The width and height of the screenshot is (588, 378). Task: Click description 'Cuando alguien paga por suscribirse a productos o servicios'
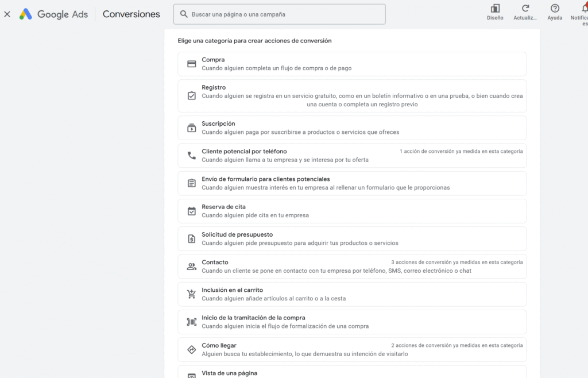(x=300, y=132)
